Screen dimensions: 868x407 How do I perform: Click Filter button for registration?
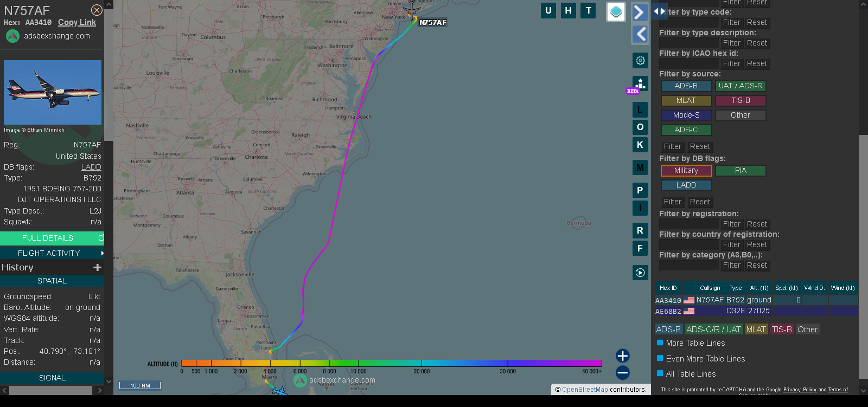tap(731, 224)
